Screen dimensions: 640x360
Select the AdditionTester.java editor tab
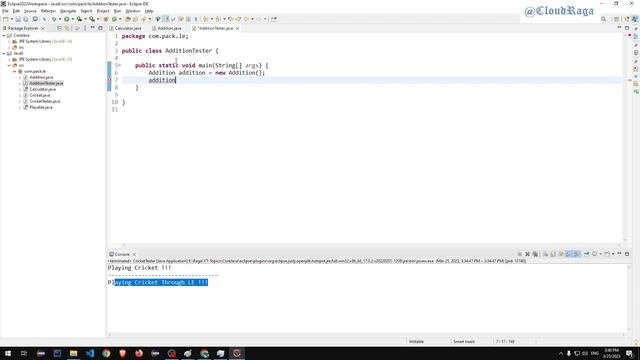pos(215,28)
